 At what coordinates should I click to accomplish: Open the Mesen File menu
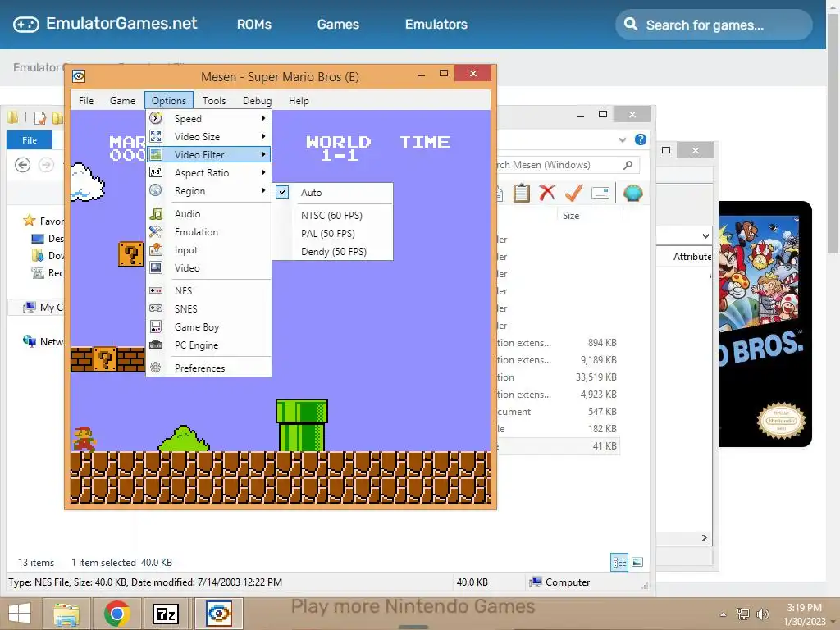85,101
